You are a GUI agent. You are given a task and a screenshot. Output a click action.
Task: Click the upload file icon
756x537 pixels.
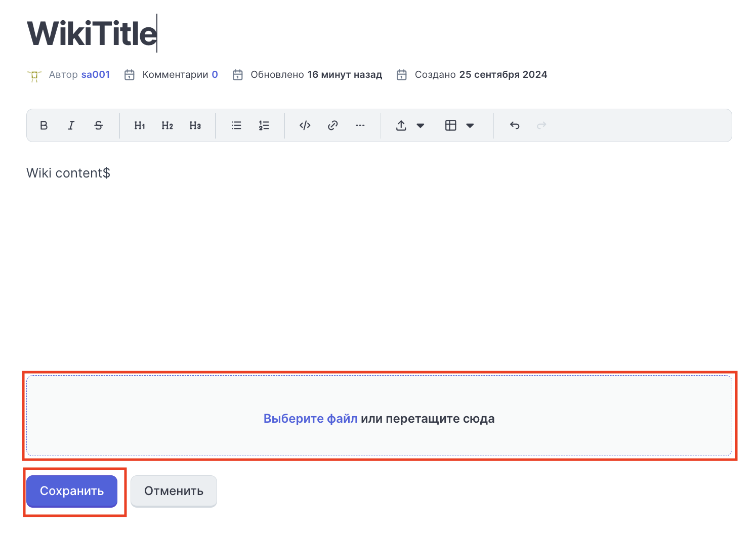[x=401, y=125]
